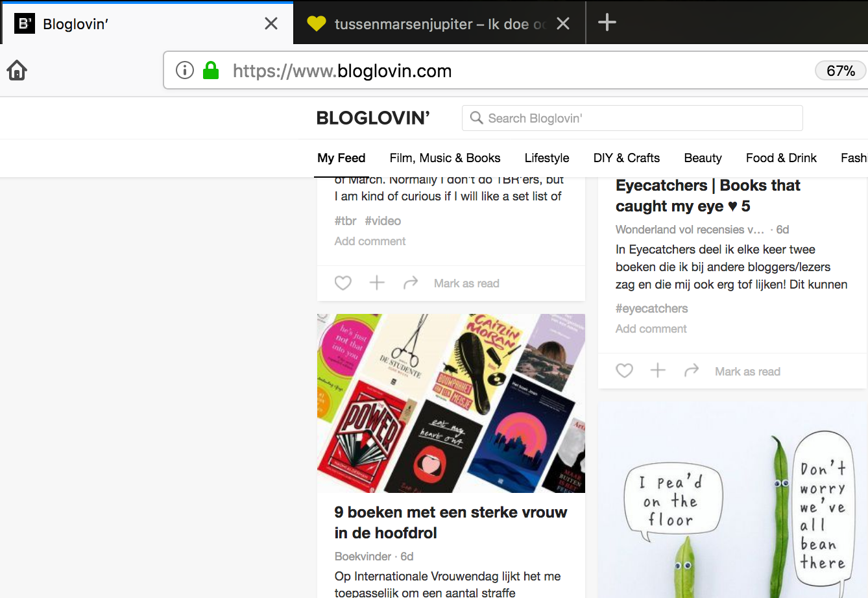Mark the Eyecatchers post as read

(747, 372)
